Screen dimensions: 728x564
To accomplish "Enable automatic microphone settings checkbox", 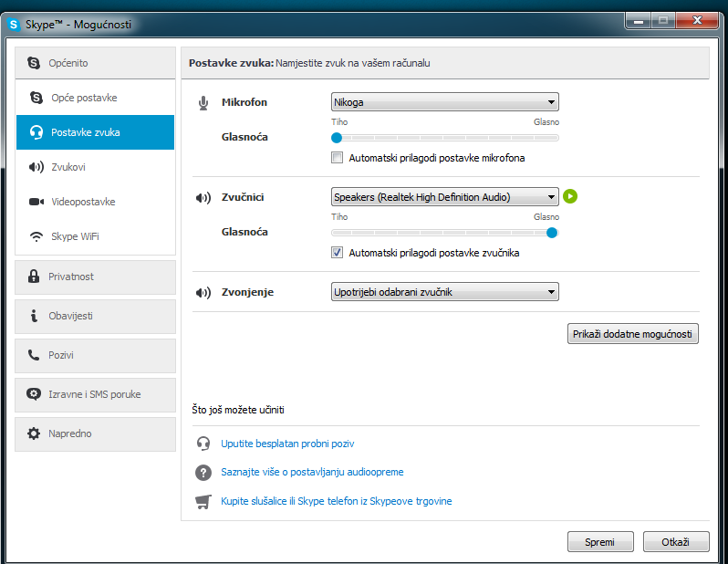I will (338, 158).
